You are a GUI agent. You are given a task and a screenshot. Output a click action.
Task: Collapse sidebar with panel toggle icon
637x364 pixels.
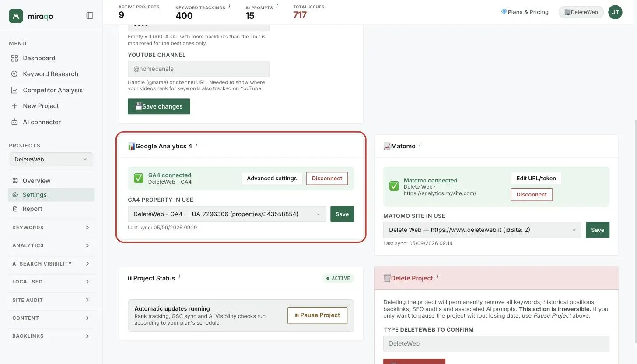(x=90, y=16)
